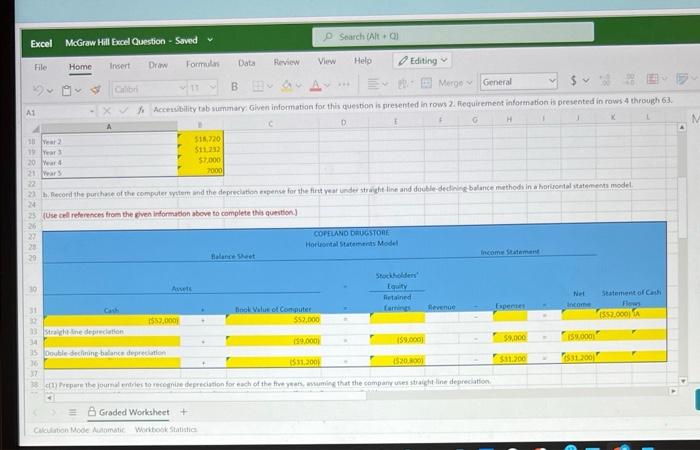Open the more font options ellipsis
Screen dimensions: 700x450
pyautogui.click(x=343, y=84)
